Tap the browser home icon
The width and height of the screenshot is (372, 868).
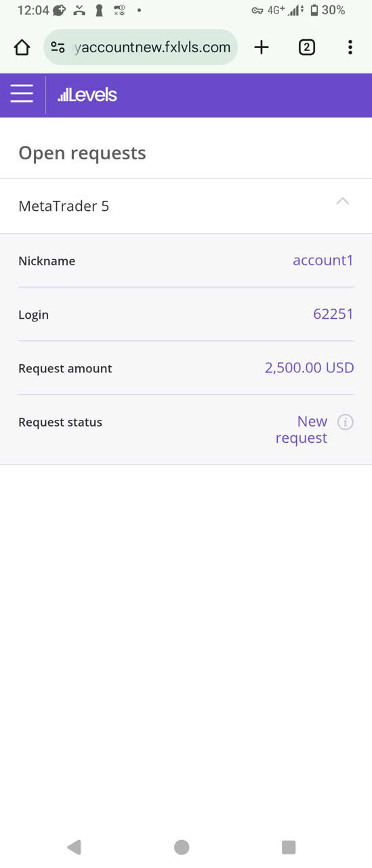tap(22, 47)
